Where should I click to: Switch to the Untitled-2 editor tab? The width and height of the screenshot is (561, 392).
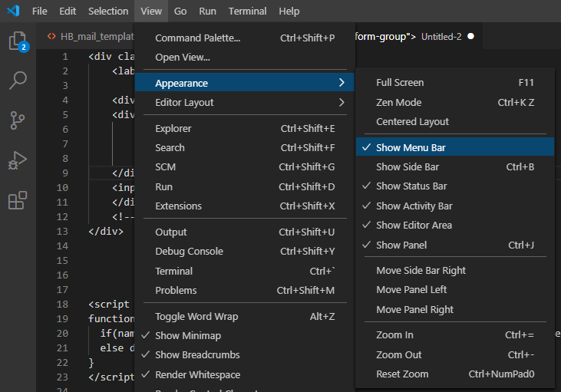(x=441, y=36)
